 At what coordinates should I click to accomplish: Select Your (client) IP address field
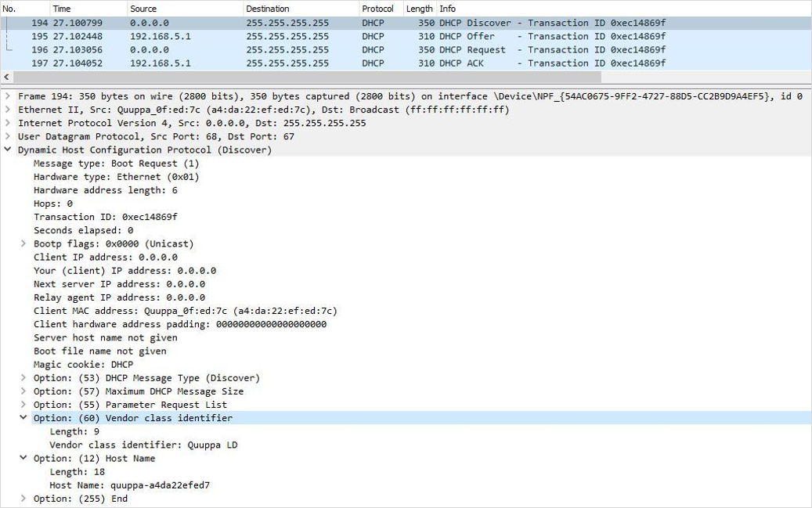125,270
